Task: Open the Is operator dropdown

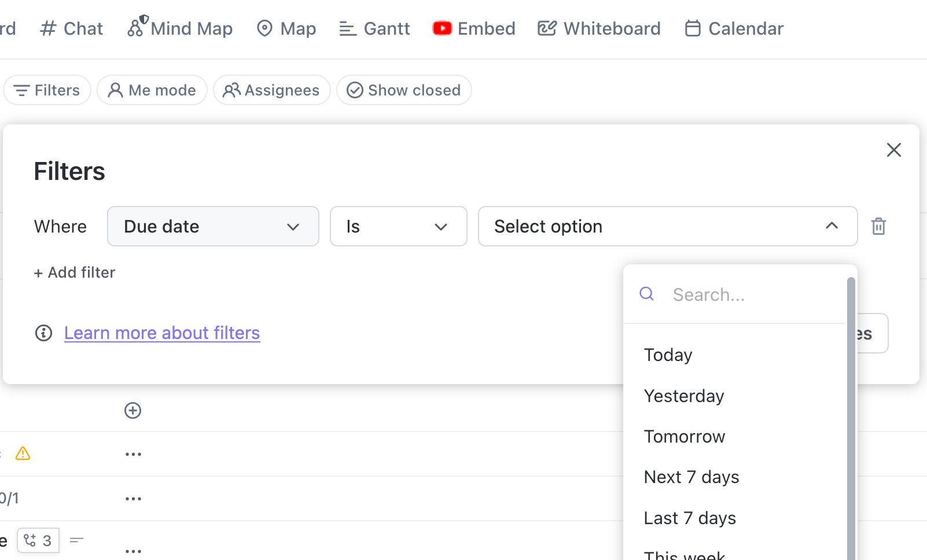Action: pos(398,226)
